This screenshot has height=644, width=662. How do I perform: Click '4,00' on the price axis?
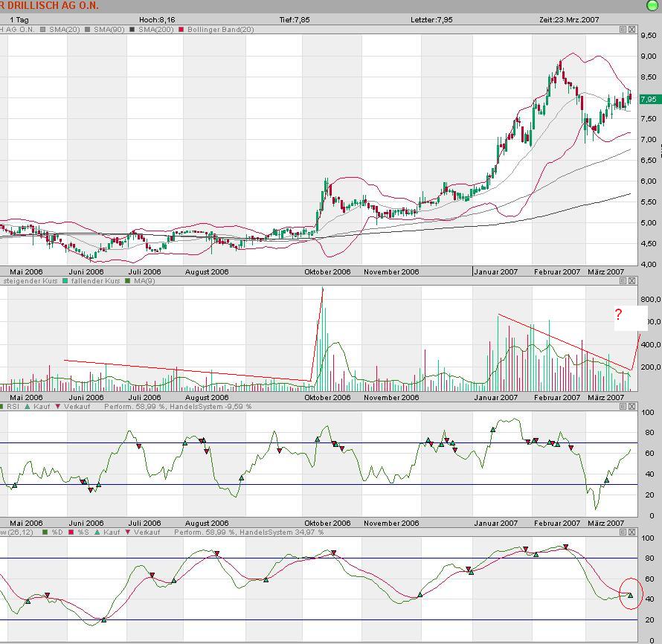click(x=649, y=265)
